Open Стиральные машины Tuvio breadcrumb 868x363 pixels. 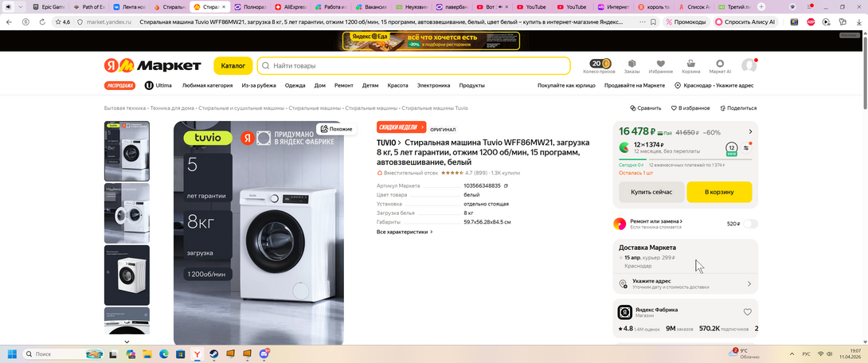click(x=435, y=108)
